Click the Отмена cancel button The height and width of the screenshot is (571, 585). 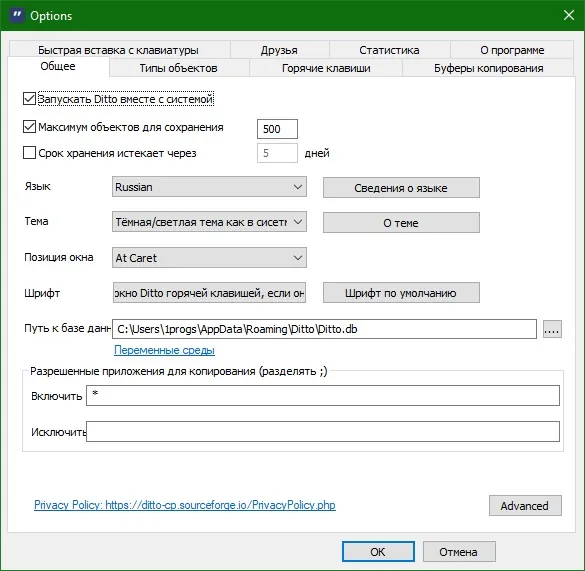pos(459,552)
